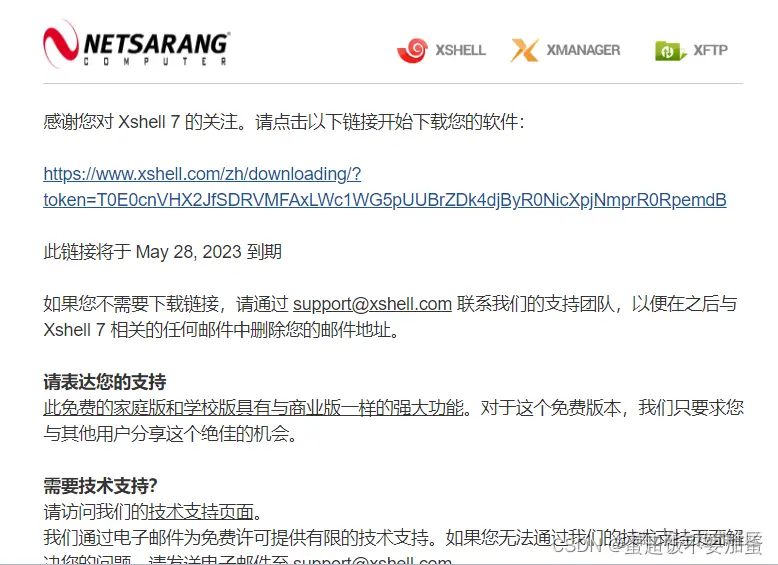This screenshot has width=778, height=565.
Task: Click the XSHELL product label
Action: click(x=460, y=50)
